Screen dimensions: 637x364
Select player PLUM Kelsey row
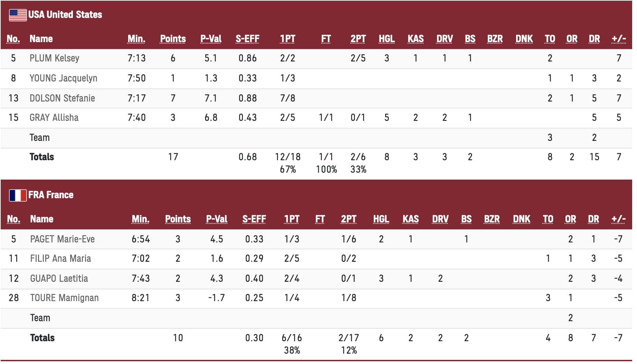[54, 58]
